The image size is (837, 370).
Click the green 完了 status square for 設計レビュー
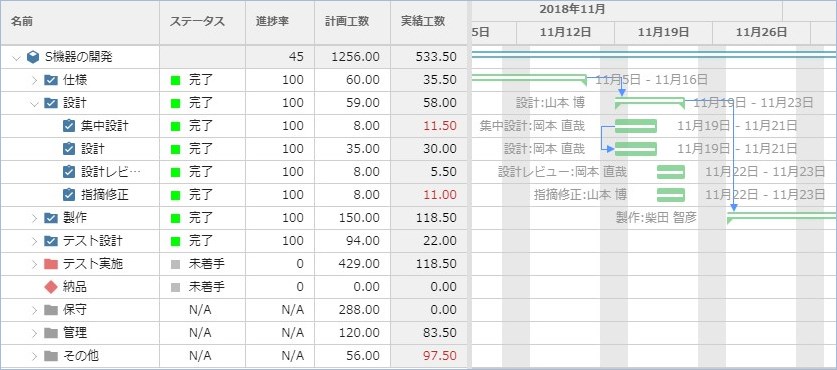tap(175, 172)
